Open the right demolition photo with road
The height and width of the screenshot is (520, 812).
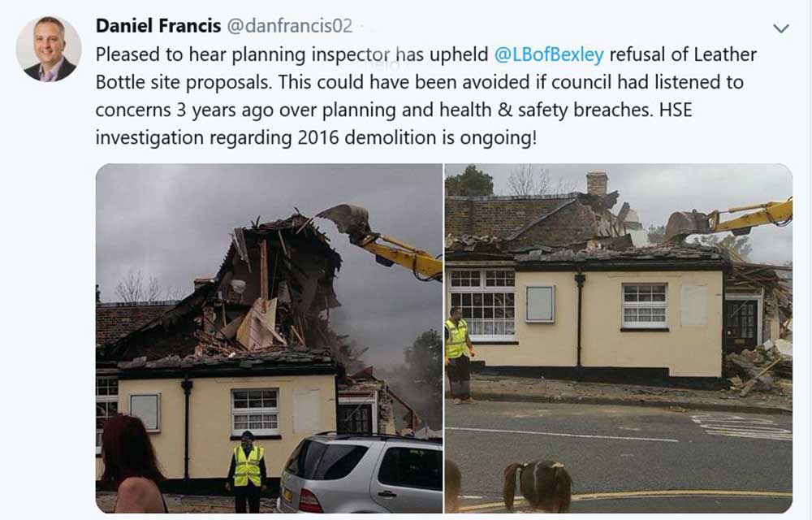coord(619,338)
